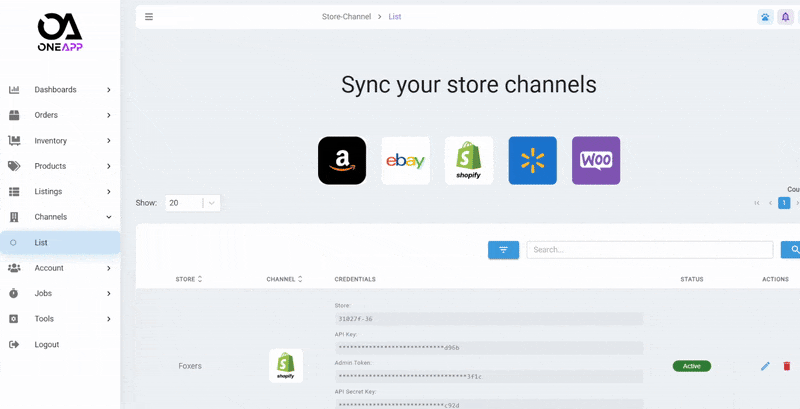The height and width of the screenshot is (409, 800).
Task: Edit the Foxers store with pencil icon
Action: [x=765, y=366]
